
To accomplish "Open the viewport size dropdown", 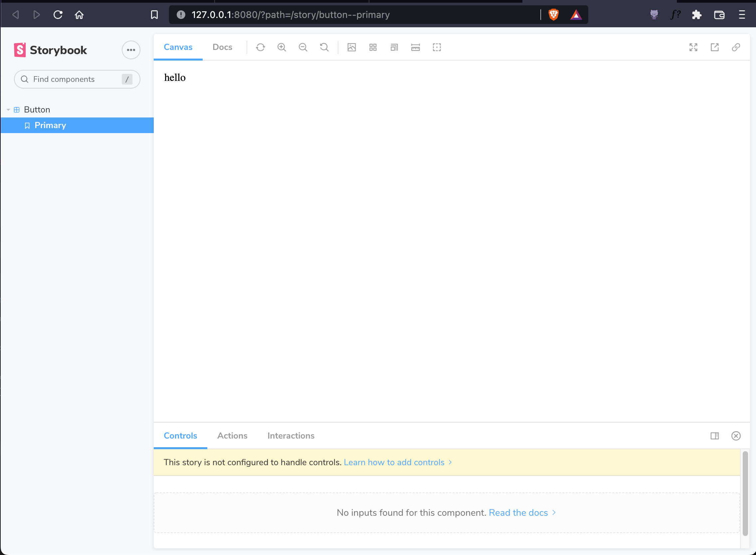I will coord(394,47).
